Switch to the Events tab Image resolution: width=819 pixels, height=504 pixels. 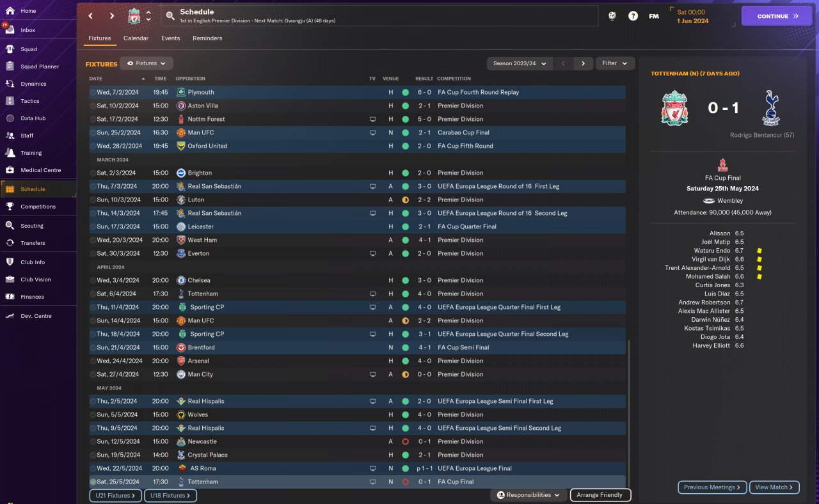[x=170, y=38]
